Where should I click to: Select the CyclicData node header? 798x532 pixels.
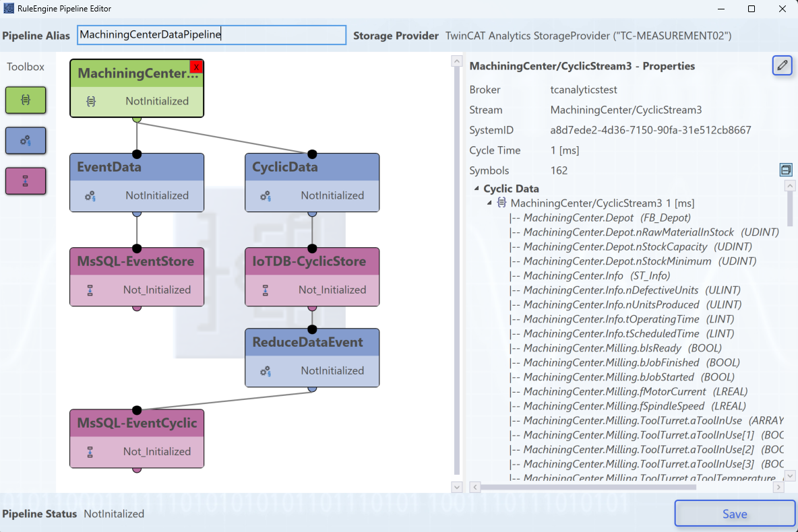pos(312,167)
